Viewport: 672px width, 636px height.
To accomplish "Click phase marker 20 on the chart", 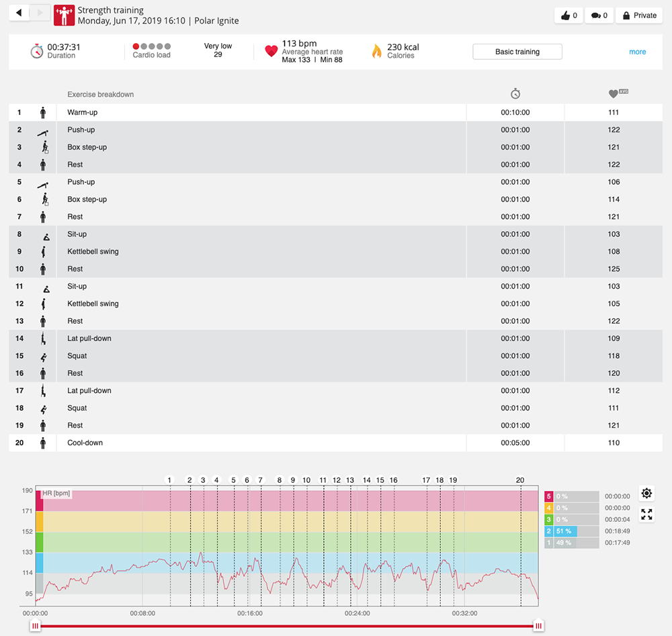I will coord(519,480).
